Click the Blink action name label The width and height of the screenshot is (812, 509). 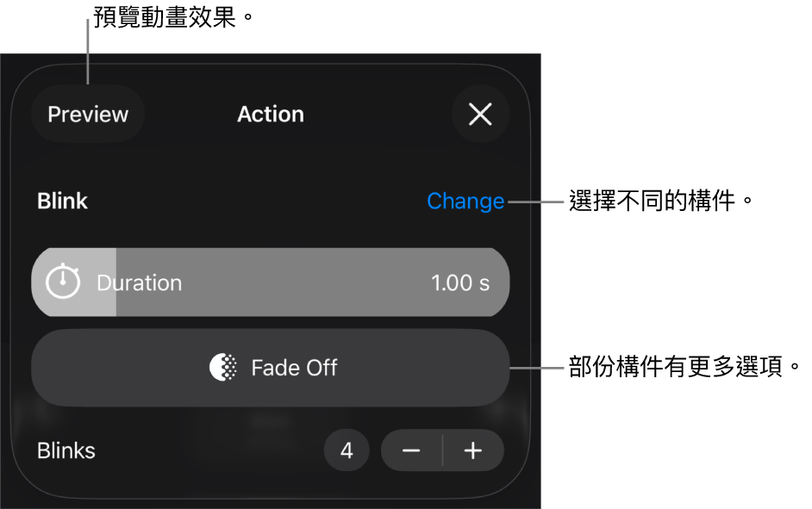(63, 201)
